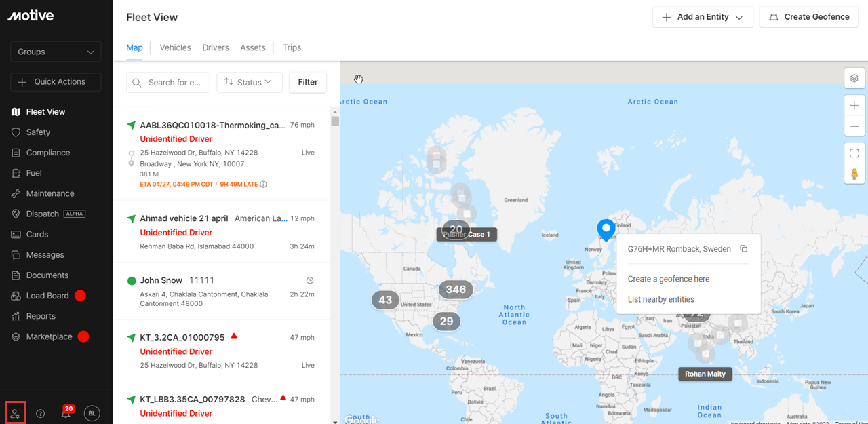Switch to the Drivers tab
Viewport: 868px width, 424px height.
[216, 47]
